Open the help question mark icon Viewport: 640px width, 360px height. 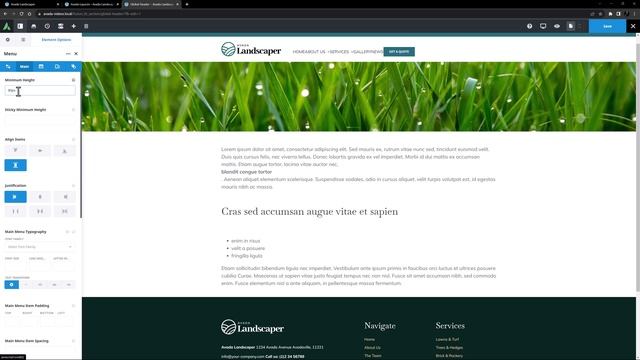point(529,26)
